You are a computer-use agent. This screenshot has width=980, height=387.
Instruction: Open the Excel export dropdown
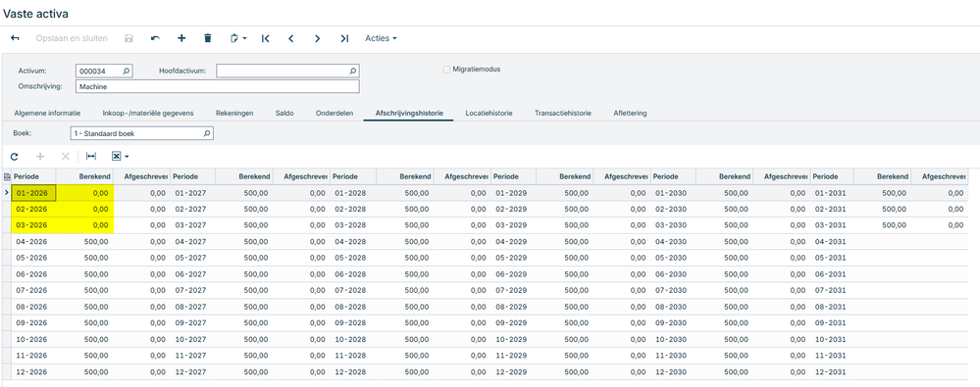coord(120,157)
